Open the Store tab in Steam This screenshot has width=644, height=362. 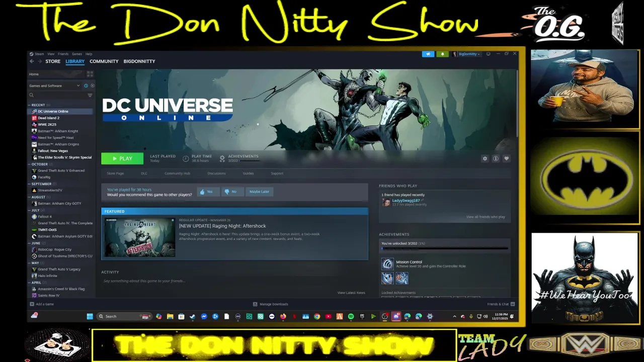pyautogui.click(x=53, y=61)
